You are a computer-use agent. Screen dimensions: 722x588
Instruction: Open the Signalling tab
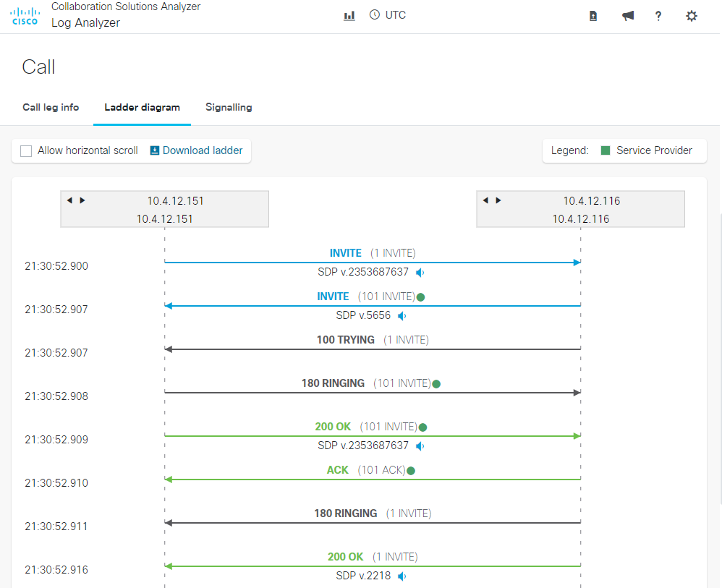[x=229, y=107]
